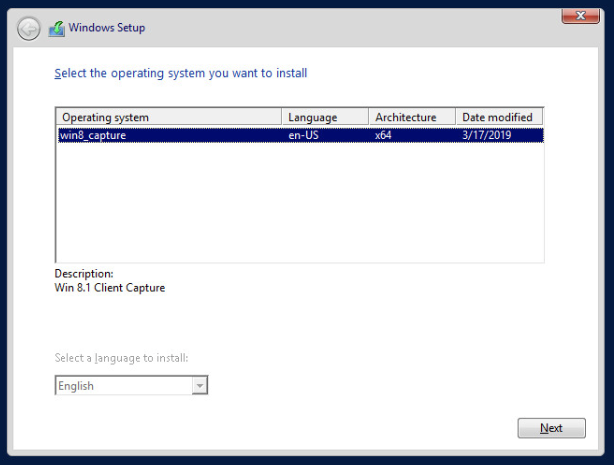Open the English language combo box

point(123,386)
